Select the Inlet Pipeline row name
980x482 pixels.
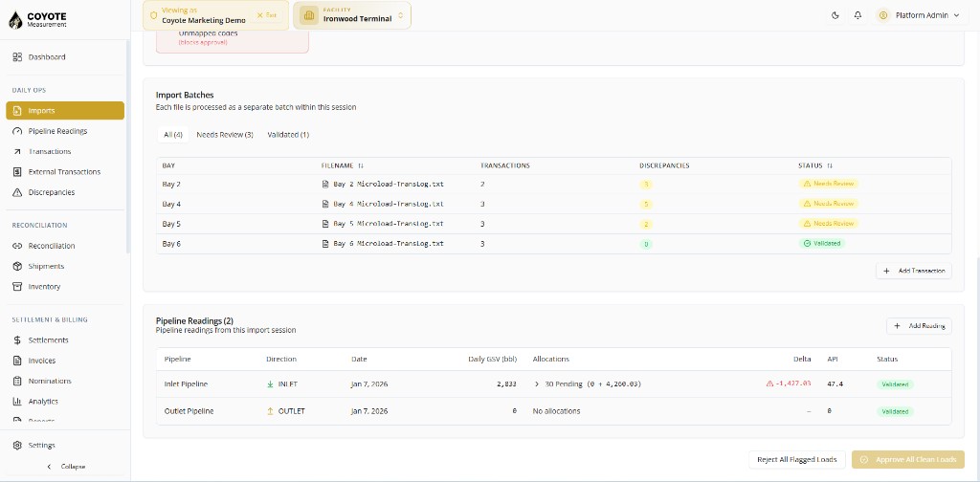(x=186, y=384)
